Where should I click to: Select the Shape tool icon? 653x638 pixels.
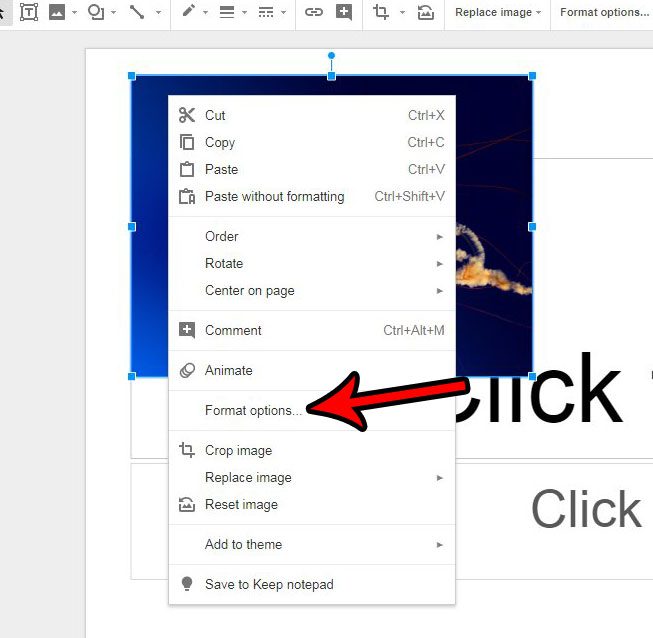click(95, 12)
